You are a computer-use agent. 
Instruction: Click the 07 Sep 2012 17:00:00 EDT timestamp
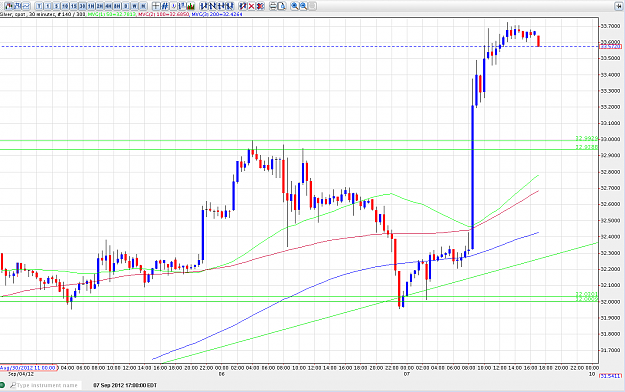pyautogui.click(x=125, y=385)
